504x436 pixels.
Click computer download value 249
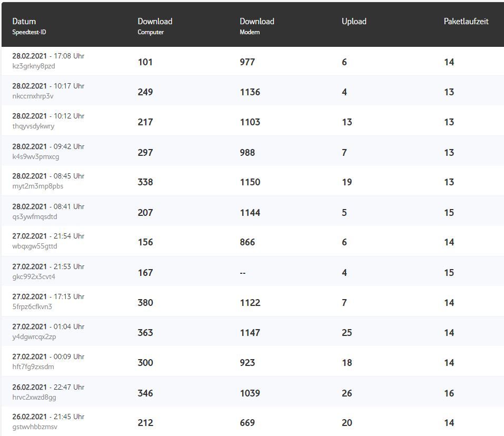(145, 92)
